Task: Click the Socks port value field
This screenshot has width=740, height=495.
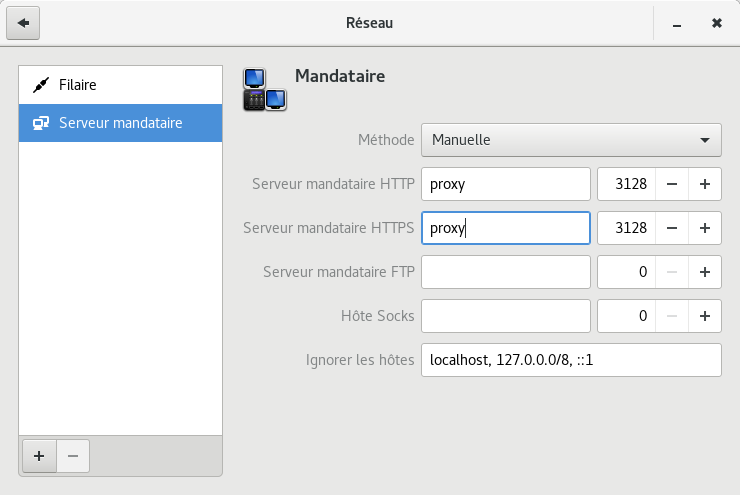Action: point(627,316)
